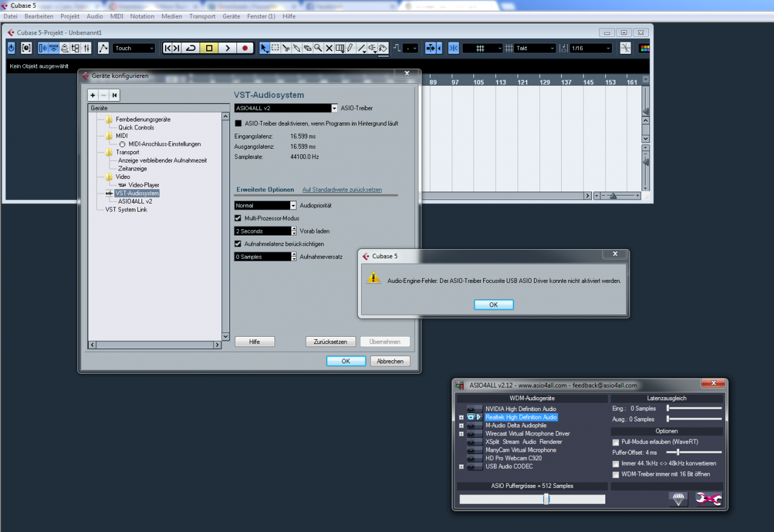Click Auf Standardwerte zurücksetzen link
Viewport: 774px width, 532px height.
pos(342,190)
